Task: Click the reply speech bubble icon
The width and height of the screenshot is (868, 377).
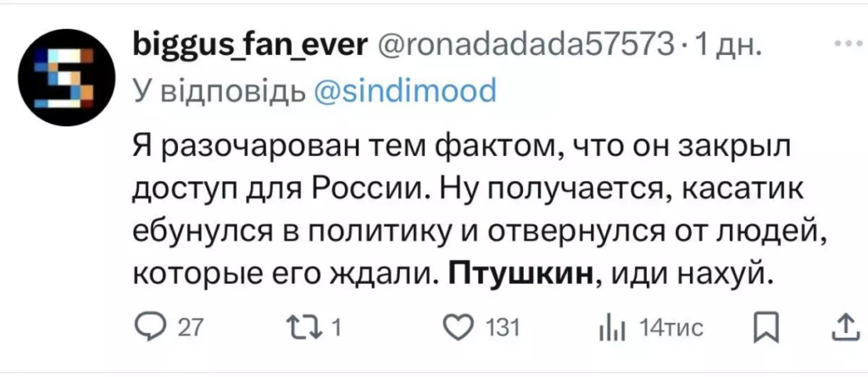Action: 149,326
